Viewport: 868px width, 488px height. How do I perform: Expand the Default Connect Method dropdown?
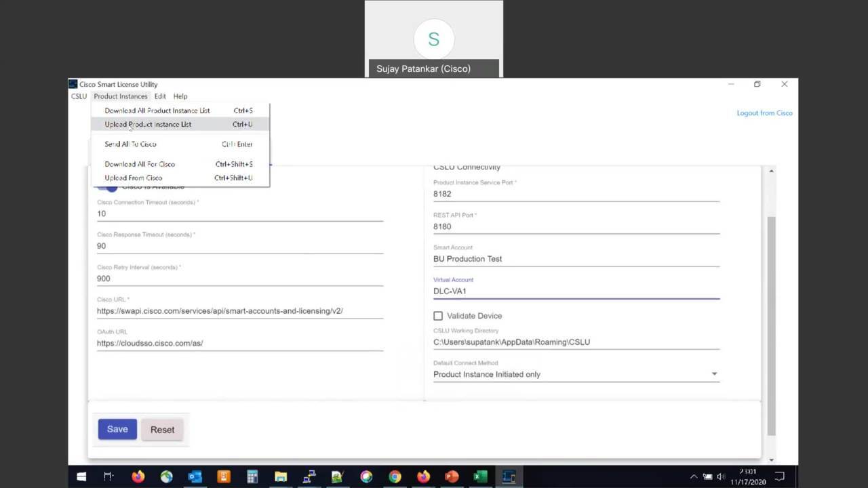click(713, 374)
